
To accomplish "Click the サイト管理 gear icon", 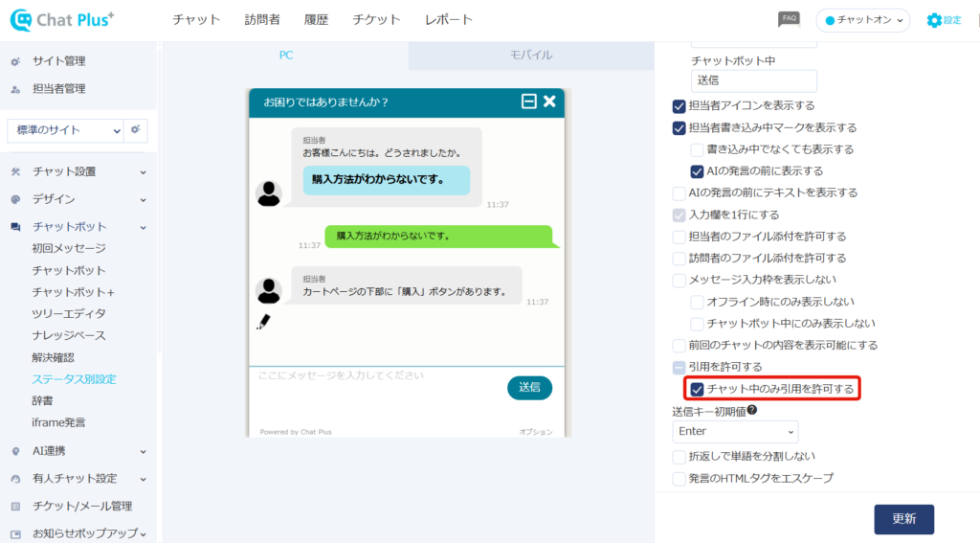I will (15, 61).
